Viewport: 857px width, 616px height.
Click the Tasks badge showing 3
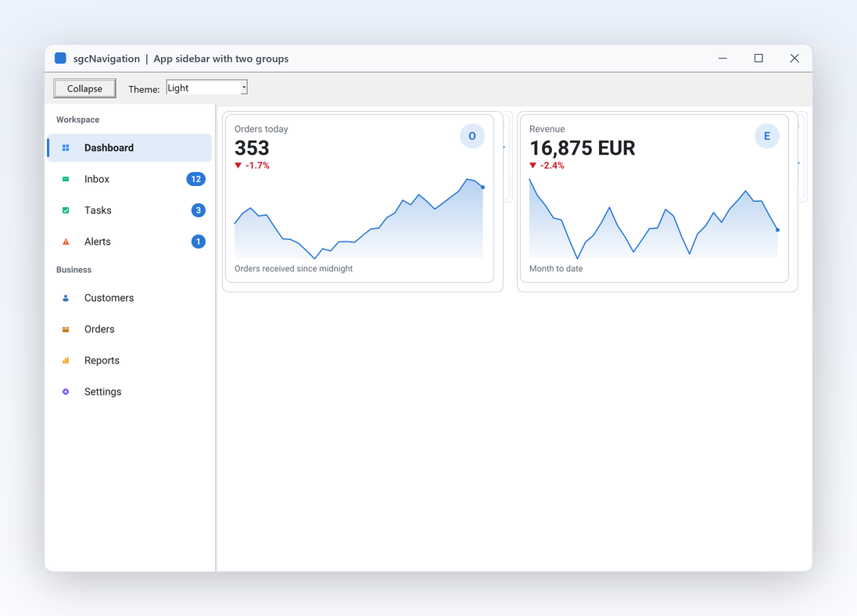coord(199,210)
